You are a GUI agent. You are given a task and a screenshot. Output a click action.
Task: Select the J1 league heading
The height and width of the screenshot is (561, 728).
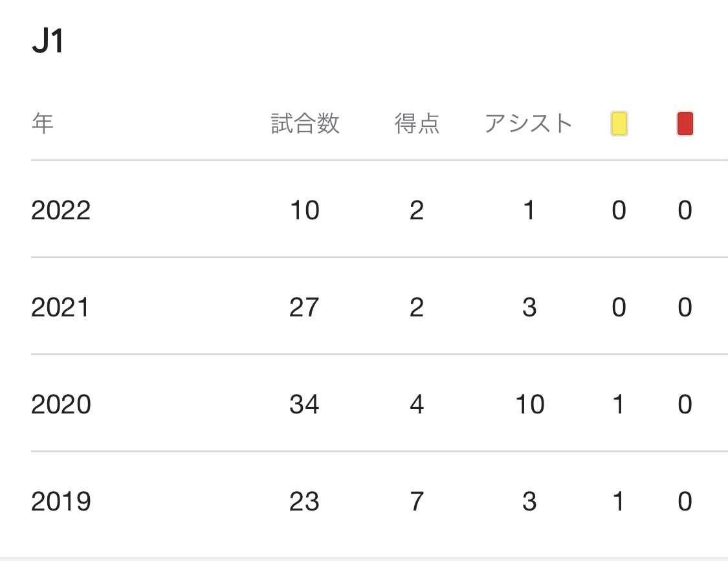(x=47, y=41)
